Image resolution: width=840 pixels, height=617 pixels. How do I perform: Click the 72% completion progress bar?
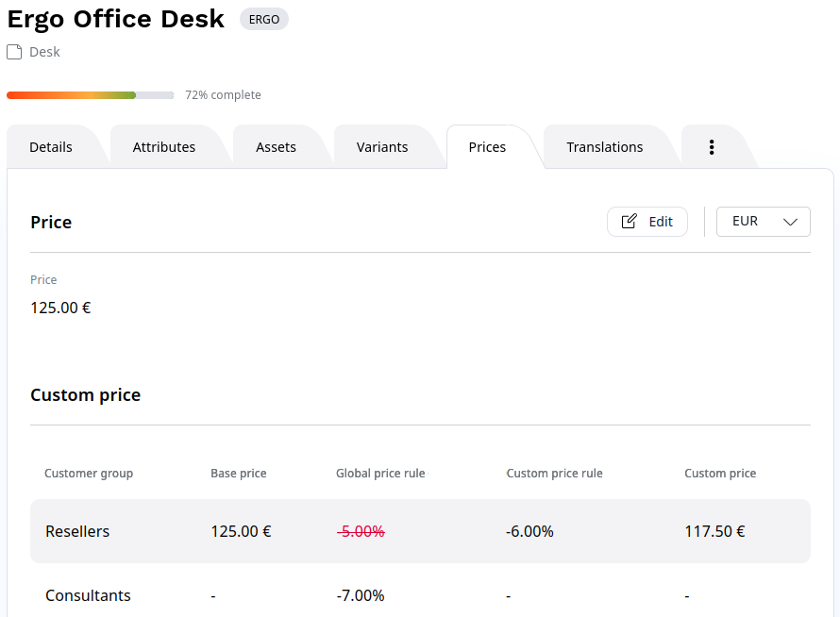(x=90, y=95)
